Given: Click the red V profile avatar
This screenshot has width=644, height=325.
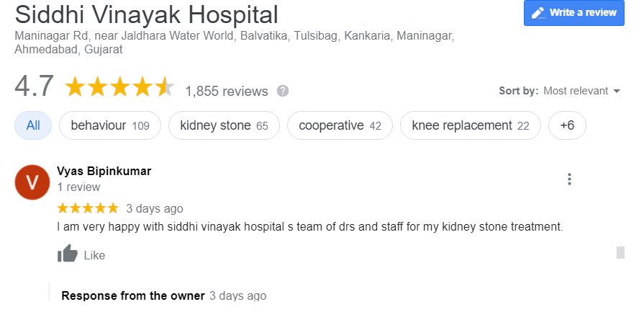Looking at the screenshot, I should coord(32,182).
